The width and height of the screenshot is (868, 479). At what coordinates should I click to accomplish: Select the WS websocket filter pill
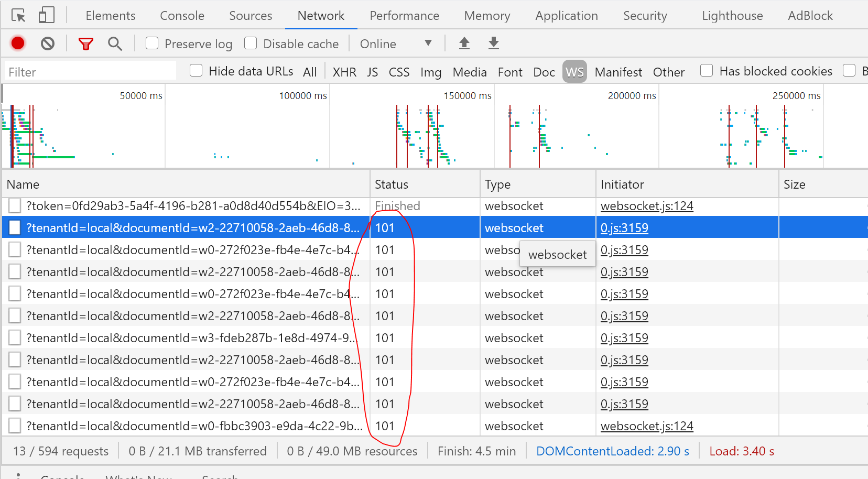[574, 72]
